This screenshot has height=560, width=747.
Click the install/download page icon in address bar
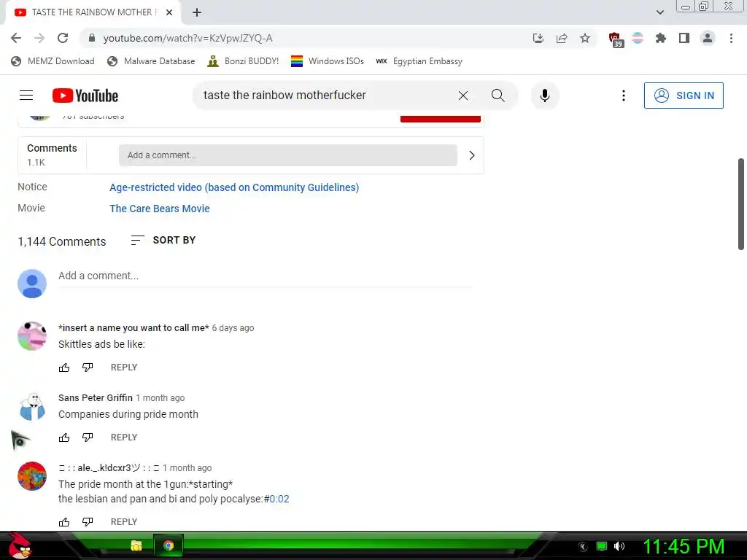point(538,38)
